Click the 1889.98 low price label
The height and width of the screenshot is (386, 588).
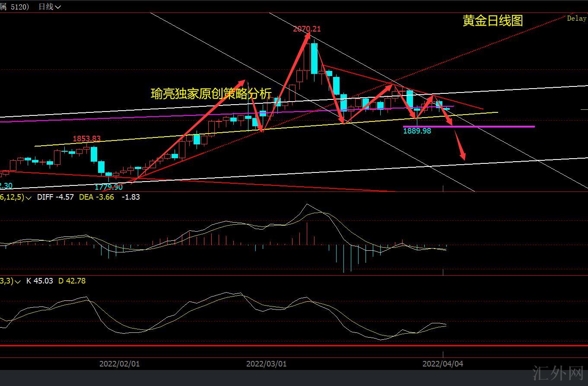click(x=417, y=131)
